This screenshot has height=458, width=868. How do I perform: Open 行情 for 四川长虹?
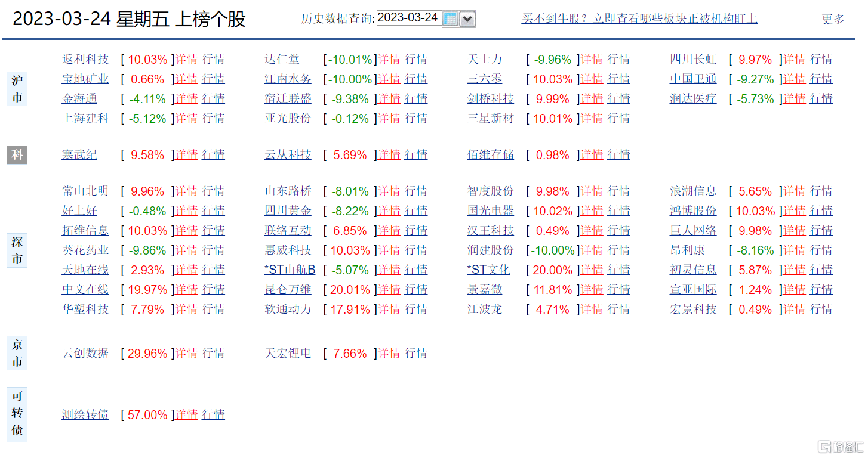tap(821, 60)
